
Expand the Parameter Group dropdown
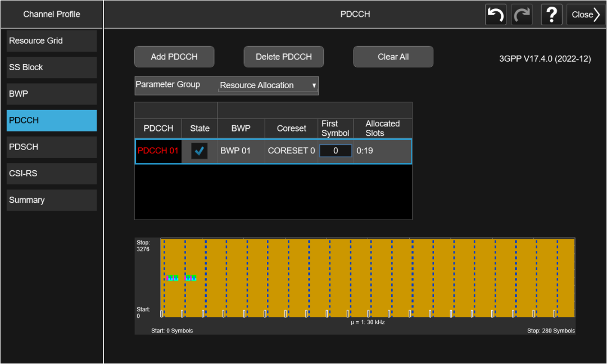[268, 85]
